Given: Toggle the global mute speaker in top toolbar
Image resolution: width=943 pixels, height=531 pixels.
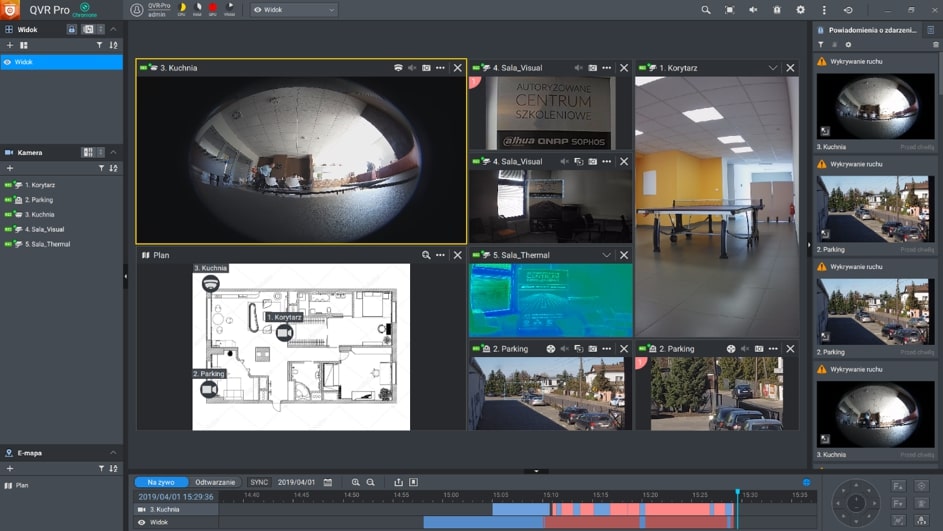Looking at the screenshot, I should 753,10.
